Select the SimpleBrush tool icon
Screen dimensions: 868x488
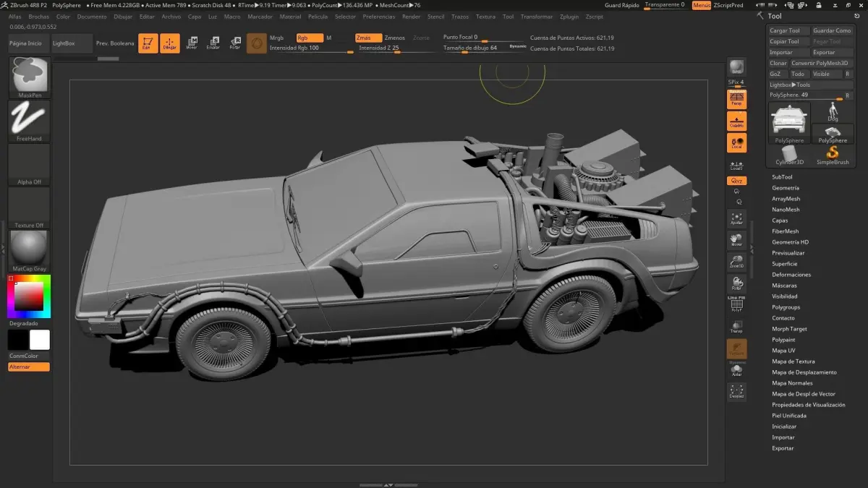click(x=833, y=155)
